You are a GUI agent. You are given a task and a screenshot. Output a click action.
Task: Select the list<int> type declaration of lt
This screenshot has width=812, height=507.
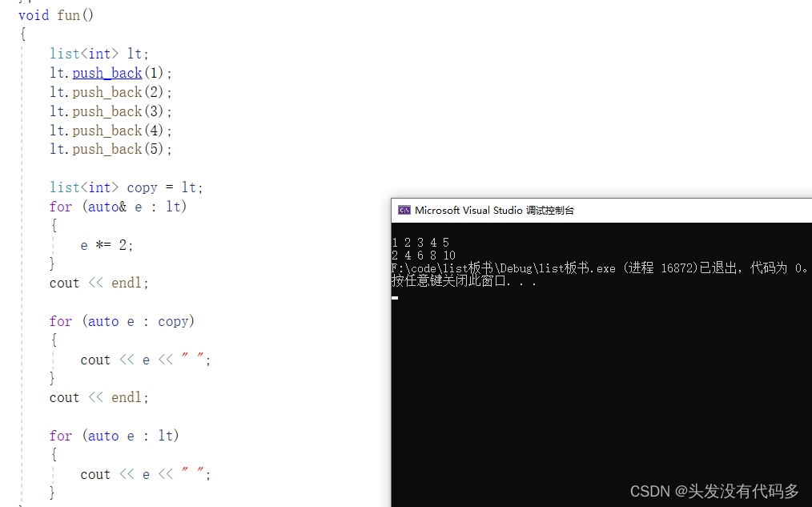pyautogui.click(x=84, y=53)
